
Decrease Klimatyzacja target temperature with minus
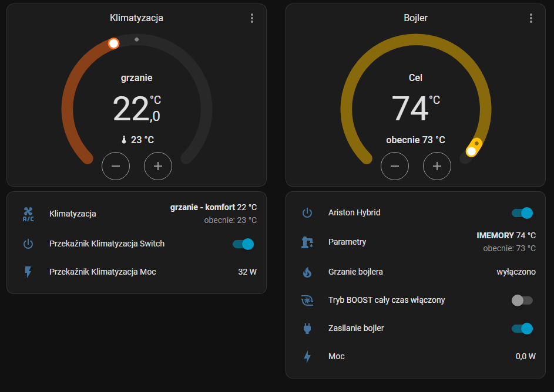[116, 166]
